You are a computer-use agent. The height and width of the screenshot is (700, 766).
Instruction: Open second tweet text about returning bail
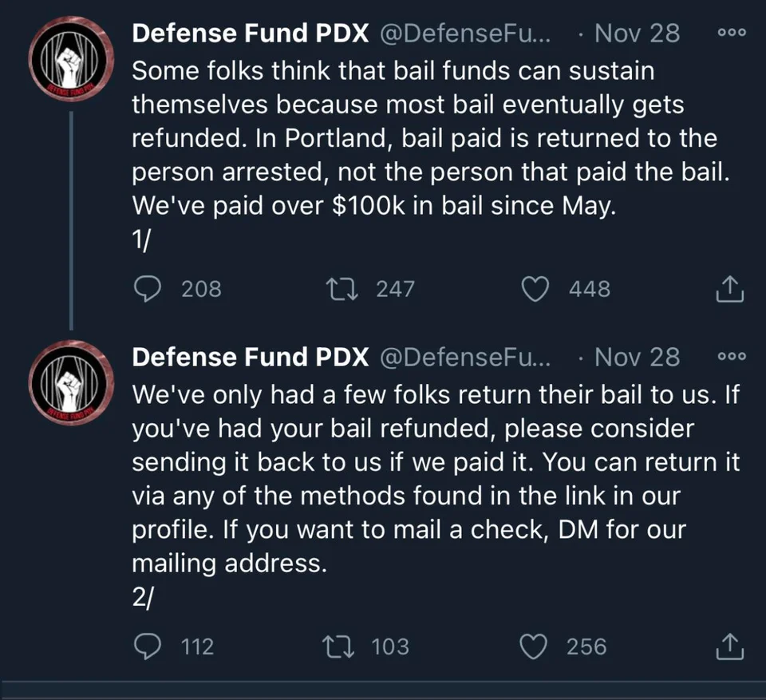[436, 495]
